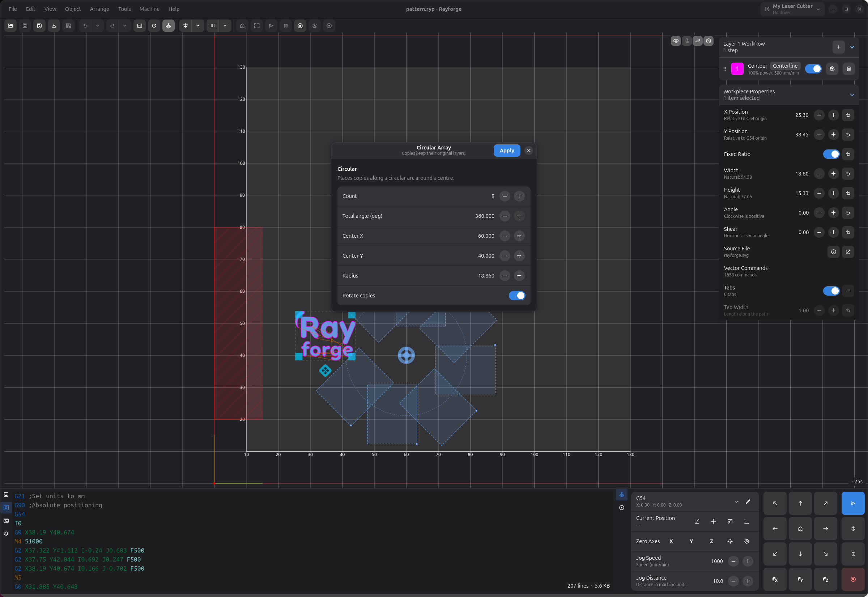
Task: Click the align toolbar icon
Action: coord(186,26)
